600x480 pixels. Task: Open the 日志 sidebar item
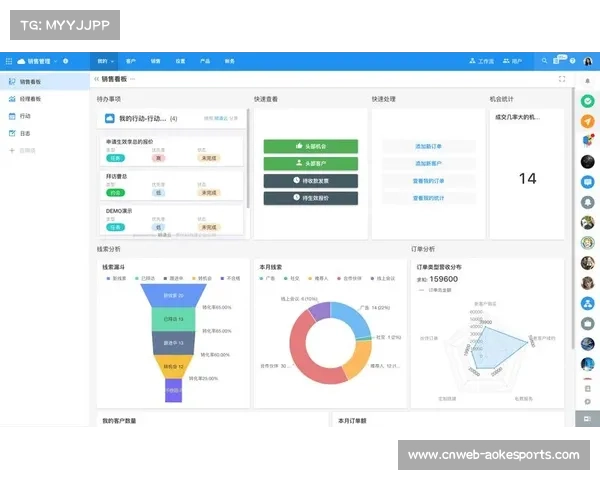25,133
